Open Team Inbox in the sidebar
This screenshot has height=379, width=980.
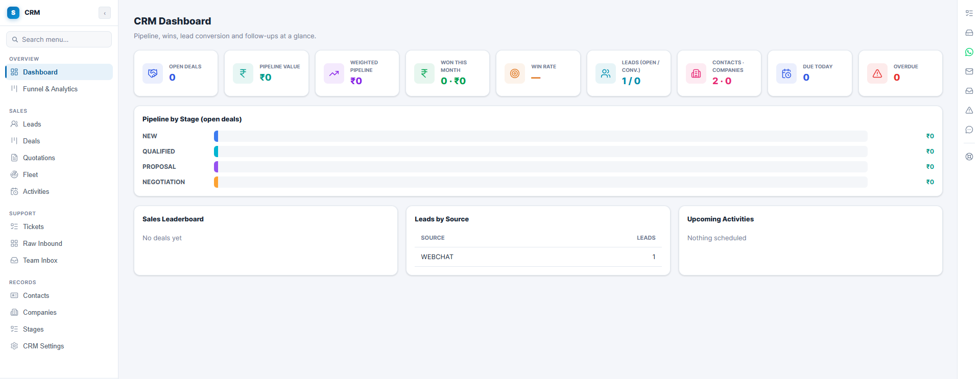click(59, 260)
